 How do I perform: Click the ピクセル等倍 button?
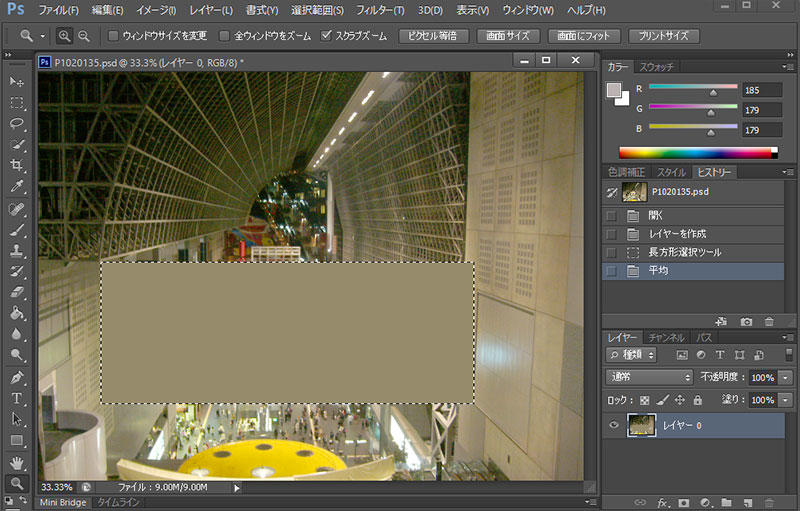pyautogui.click(x=432, y=36)
